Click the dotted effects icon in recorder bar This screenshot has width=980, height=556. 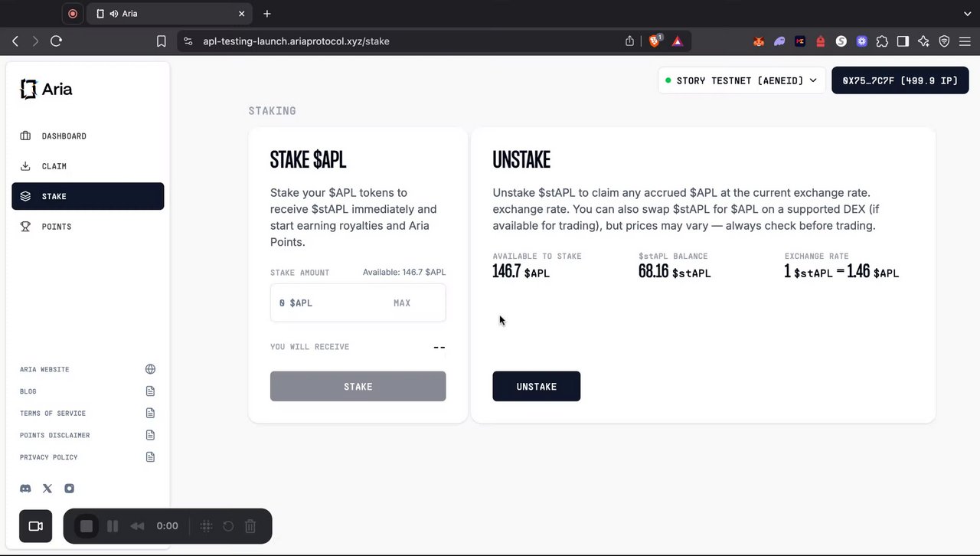pyautogui.click(x=206, y=526)
